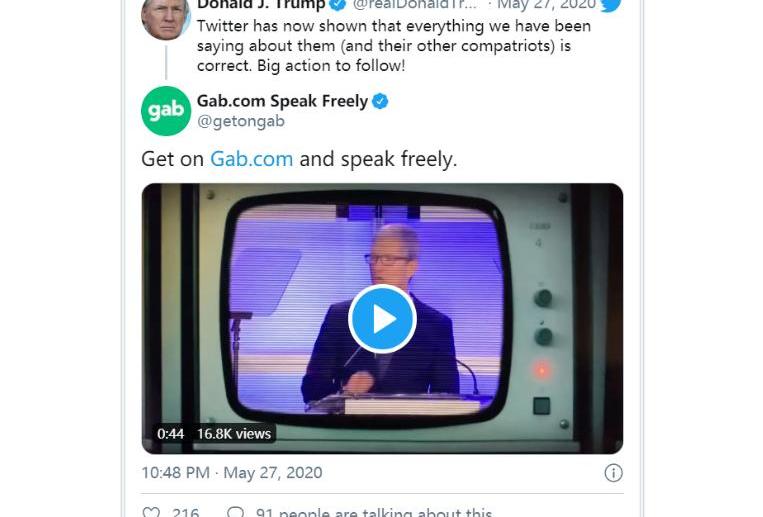Open the @realDonaldTr... handle
Image resolution: width=763 pixels, height=517 pixels.
coord(414,5)
